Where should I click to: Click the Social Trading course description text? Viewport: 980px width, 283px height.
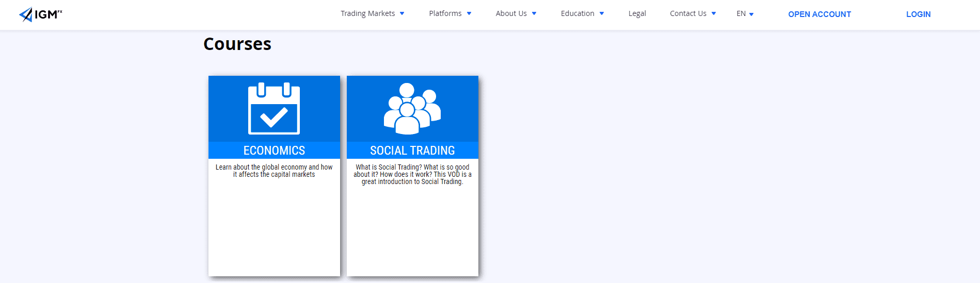coord(412,174)
